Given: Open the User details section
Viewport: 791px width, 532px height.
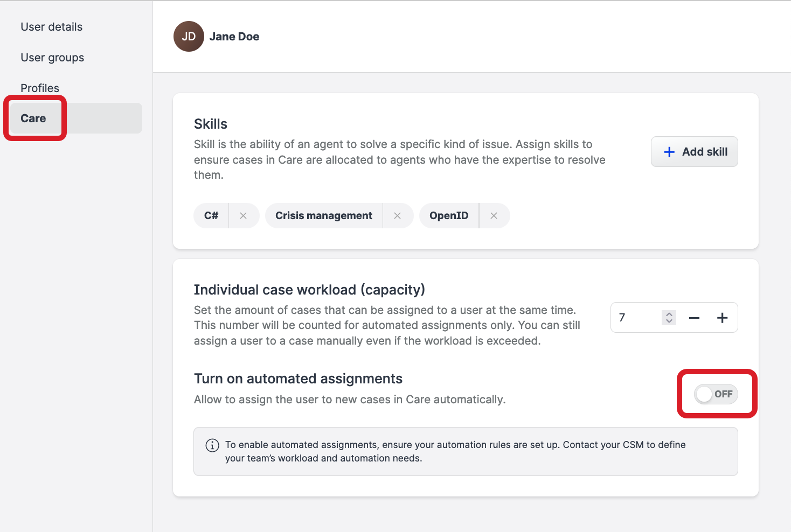Looking at the screenshot, I should click(51, 26).
